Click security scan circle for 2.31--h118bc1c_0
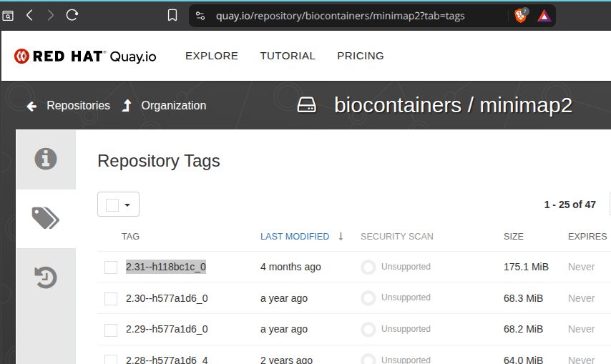 368,267
